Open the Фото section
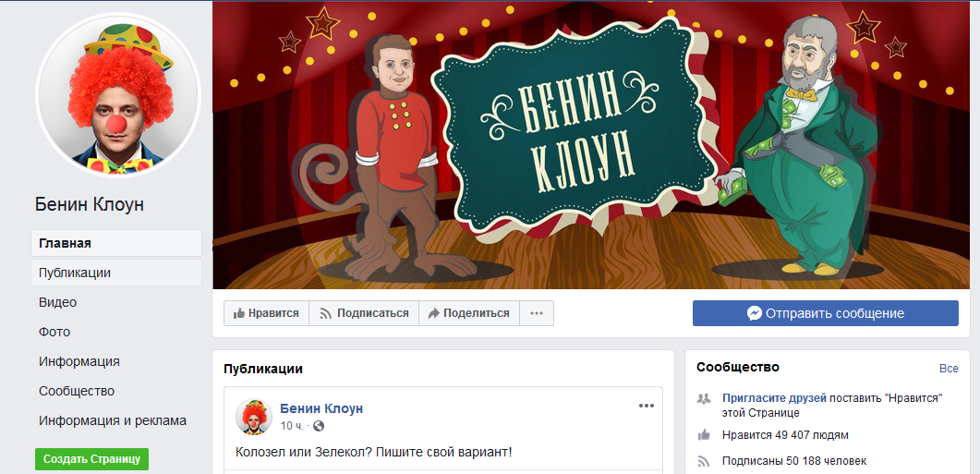The height and width of the screenshot is (474, 980). pyautogui.click(x=54, y=332)
